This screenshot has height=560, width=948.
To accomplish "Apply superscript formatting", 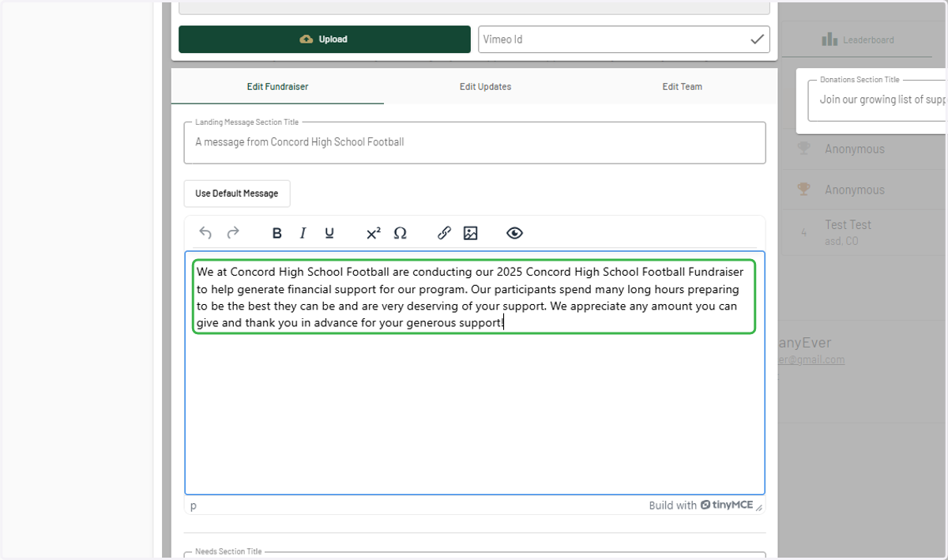I will coord(374,233).
